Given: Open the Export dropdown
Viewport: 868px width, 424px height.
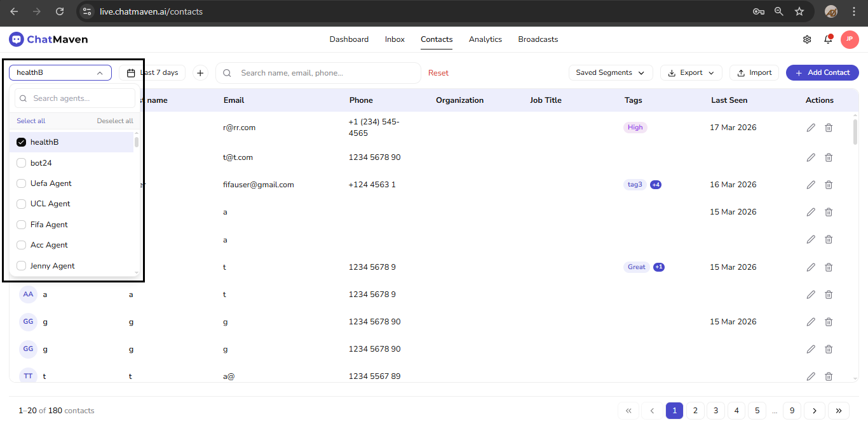Looking at the screenshot, I should 691,73.
